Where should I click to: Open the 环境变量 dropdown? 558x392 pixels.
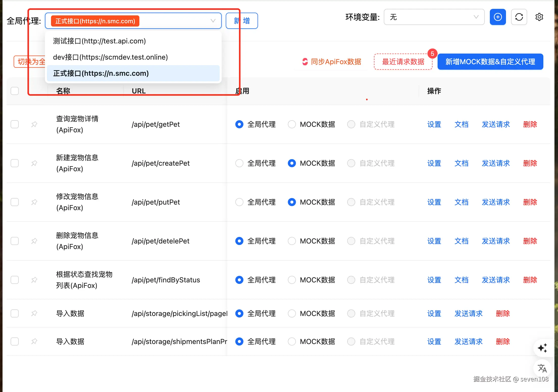tap(434, 17)
